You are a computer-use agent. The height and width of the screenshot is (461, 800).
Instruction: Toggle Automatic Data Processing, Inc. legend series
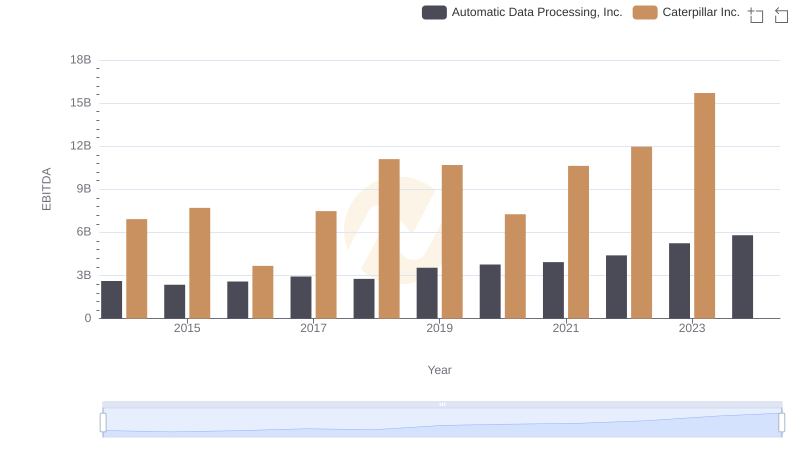tap(522, 12)
